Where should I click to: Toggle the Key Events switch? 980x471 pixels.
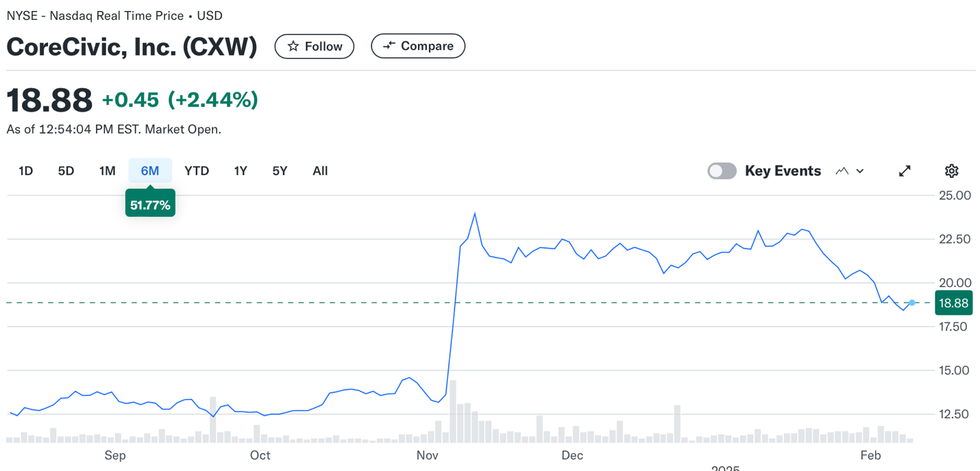point(722,171)
